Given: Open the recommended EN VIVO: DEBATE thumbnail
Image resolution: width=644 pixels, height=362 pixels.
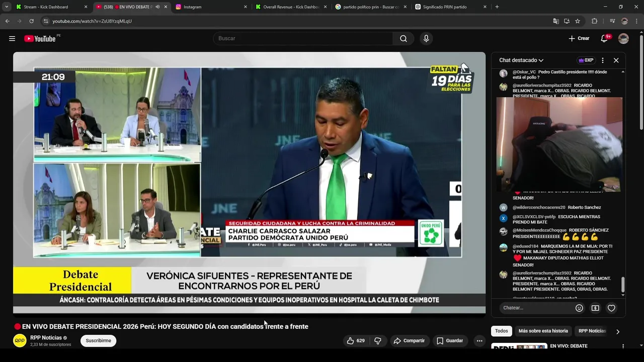Looking at the screenshot, I should click(519, 347).
